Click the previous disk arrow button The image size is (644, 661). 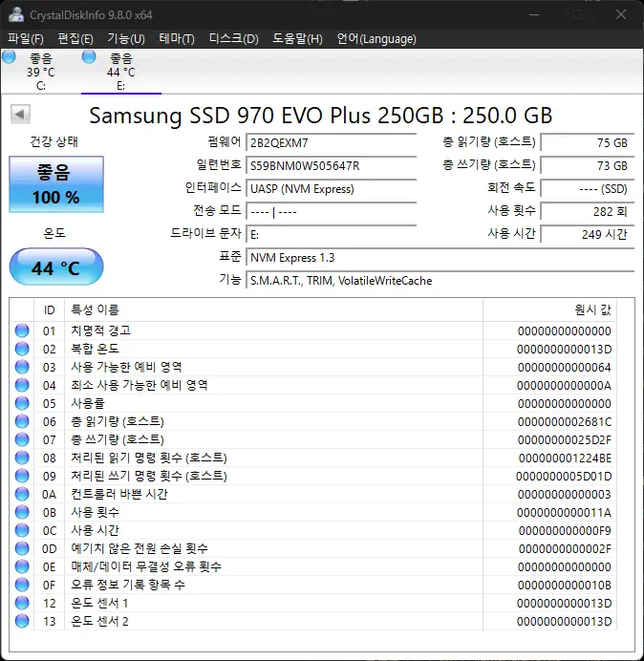click(x=20, y=114)
